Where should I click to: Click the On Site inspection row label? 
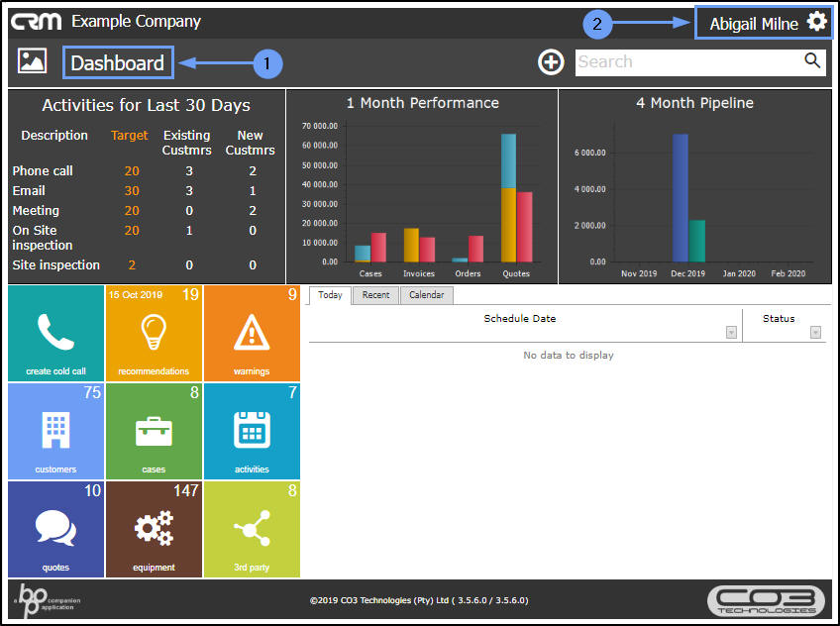[43, 238]
